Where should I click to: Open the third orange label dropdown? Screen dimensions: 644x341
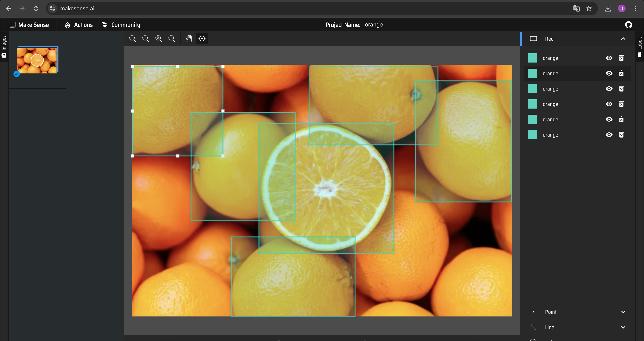click(550, 89)
